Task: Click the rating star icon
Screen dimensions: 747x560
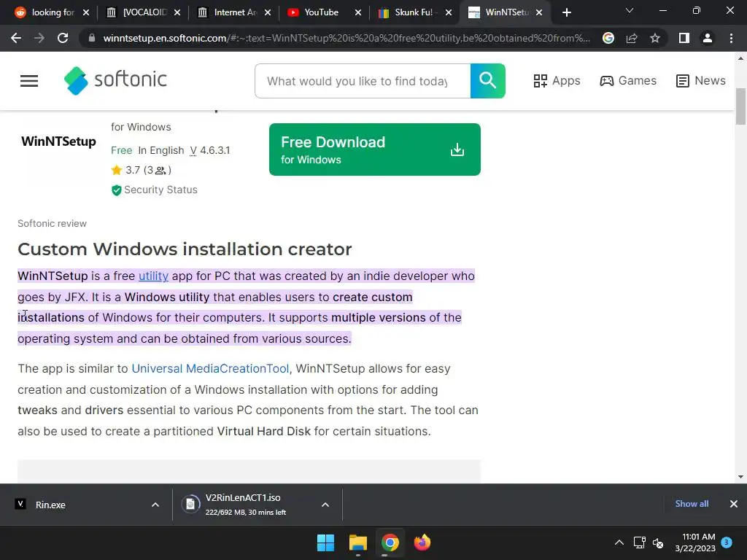Action: click(x=116, y=170)
